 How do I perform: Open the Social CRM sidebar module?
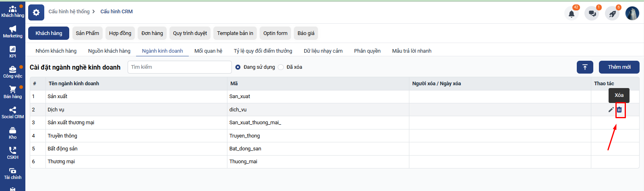pos(12,113)
